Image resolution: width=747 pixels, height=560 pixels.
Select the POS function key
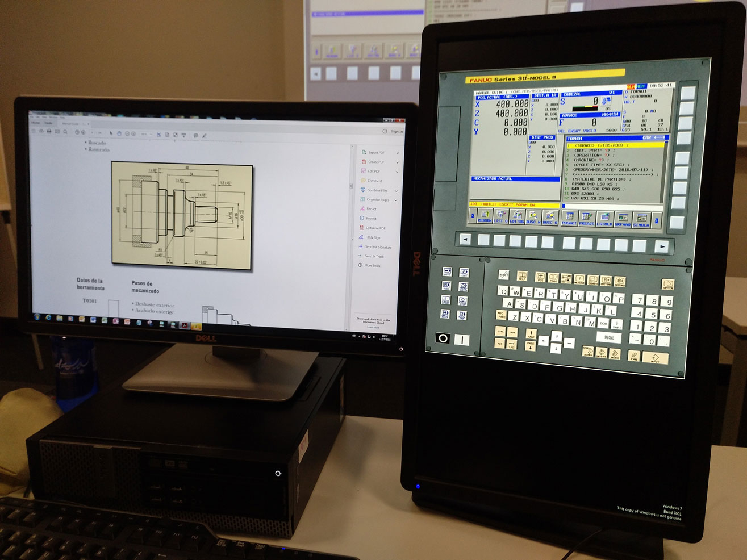(540, 277)
